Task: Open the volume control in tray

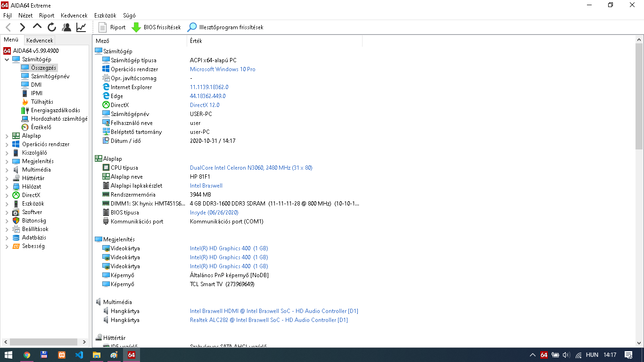Action: (x=567, y=355)
